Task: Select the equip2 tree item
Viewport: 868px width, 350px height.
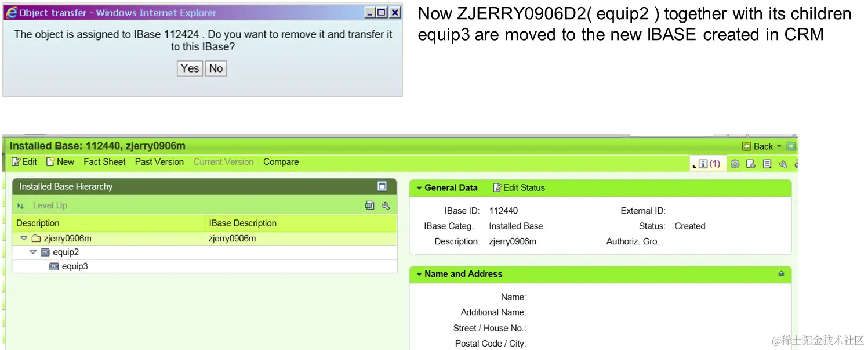Action: coord(66,252)
